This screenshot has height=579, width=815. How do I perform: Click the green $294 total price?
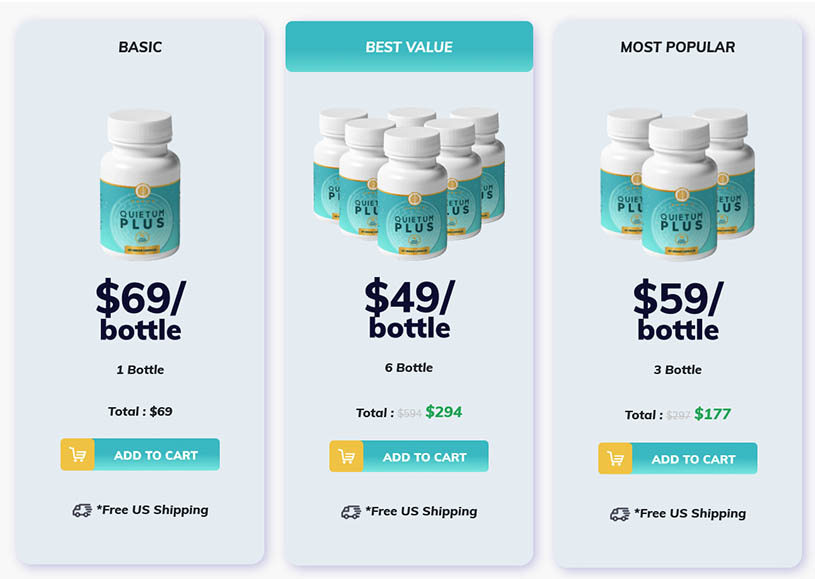click(x=444, y=412)
